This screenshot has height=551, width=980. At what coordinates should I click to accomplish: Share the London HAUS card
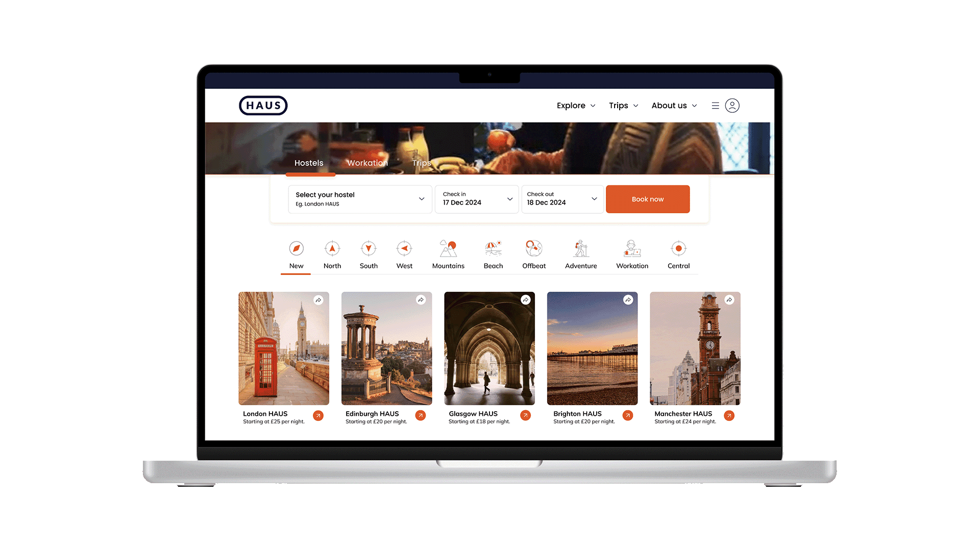point(318,300)
